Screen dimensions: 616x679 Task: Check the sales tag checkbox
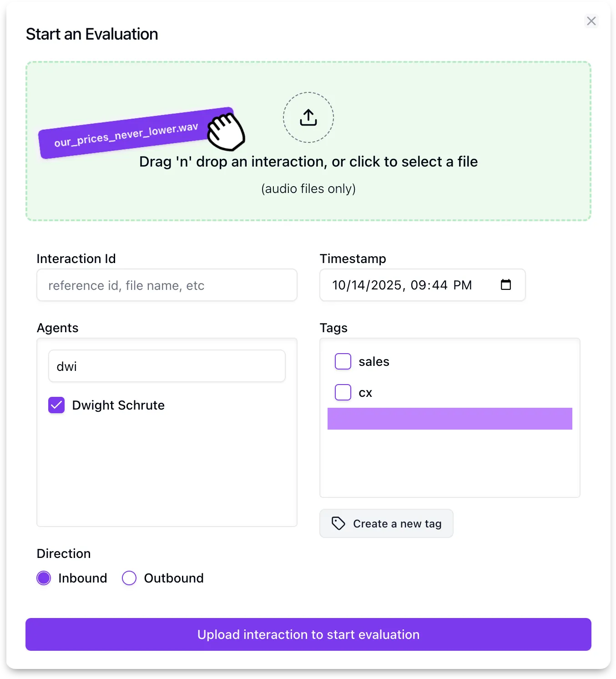coord(343,361)
